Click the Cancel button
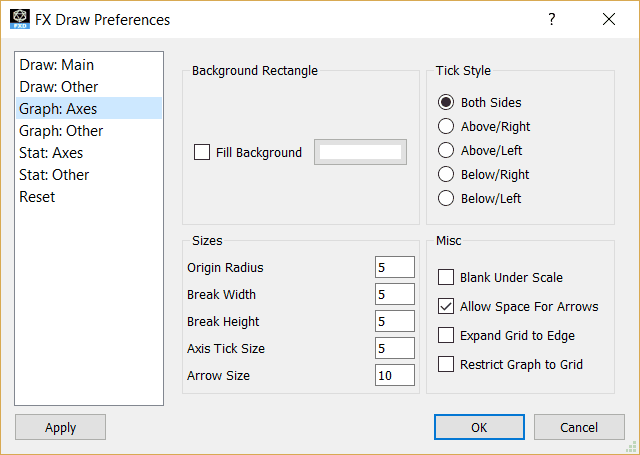The image size is (640, 455). tap(579, 427)
